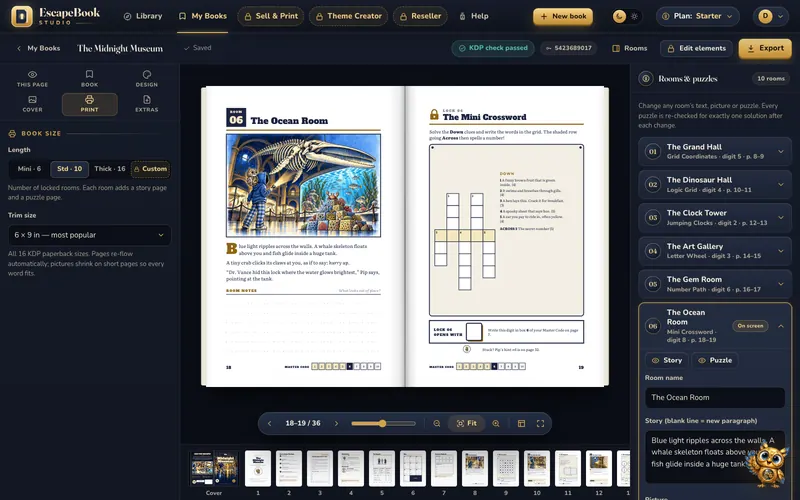Select page 10 thumbnail
Viewport: 800px width, 500px height.
(537, 468)
